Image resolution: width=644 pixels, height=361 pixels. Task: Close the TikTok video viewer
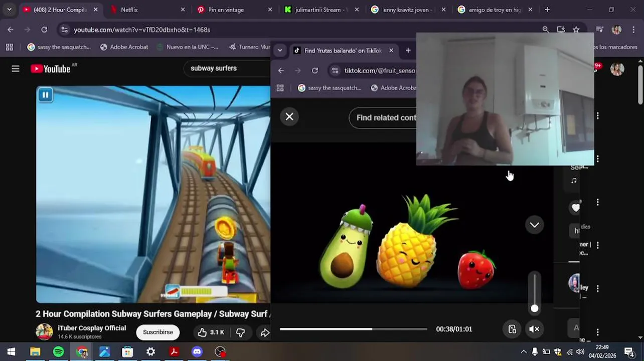tap(289, 117)
